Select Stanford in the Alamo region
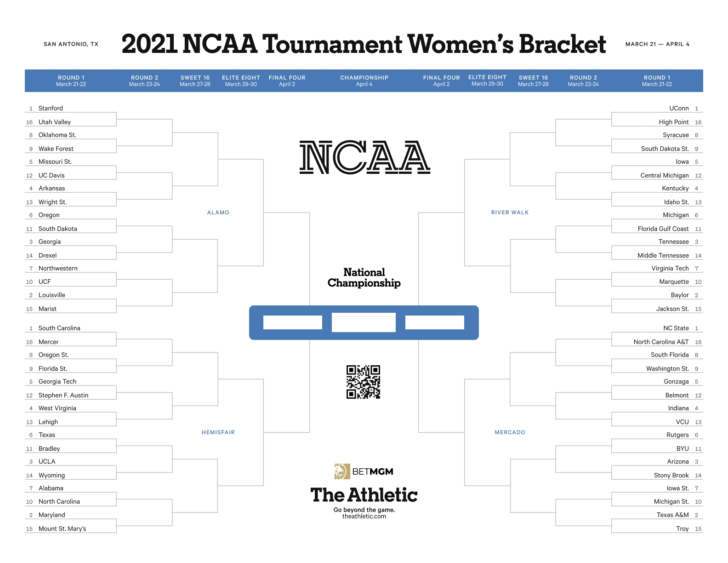Viewport: 728px width, 563px height. click(51, 109)
